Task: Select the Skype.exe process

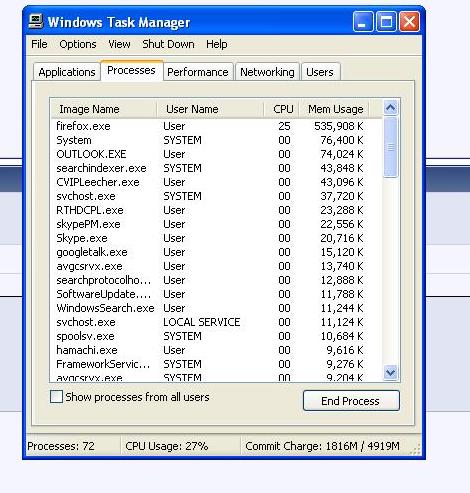Action: [x=216, y=238]
